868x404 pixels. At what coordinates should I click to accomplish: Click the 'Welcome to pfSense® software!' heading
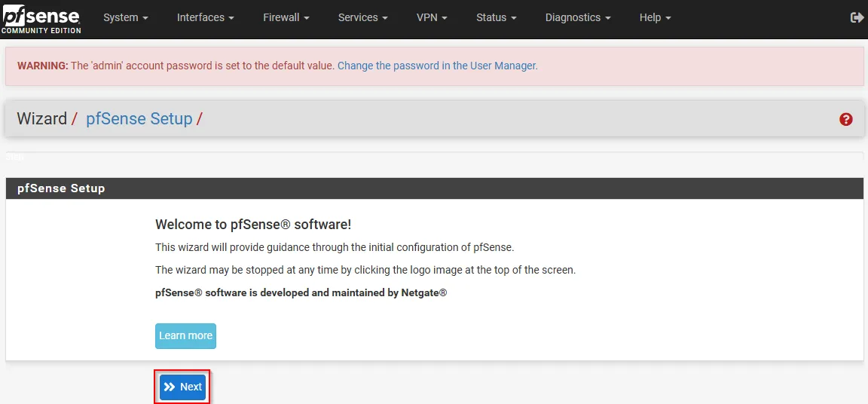point(253,224)
